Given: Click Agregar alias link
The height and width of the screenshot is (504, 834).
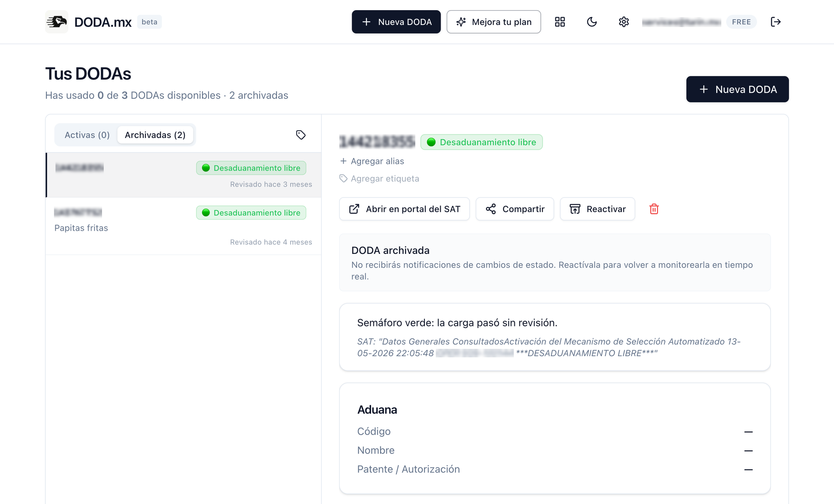Looking at the screenshot, I should coord(372,161).
